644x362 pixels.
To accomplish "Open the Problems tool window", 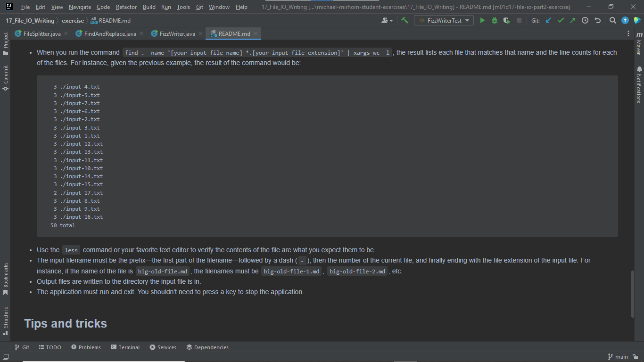I will (86, 347).
